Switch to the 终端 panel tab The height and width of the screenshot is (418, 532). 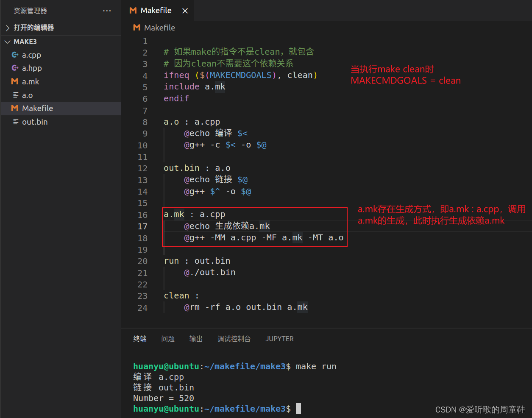[x=140, y=339]
